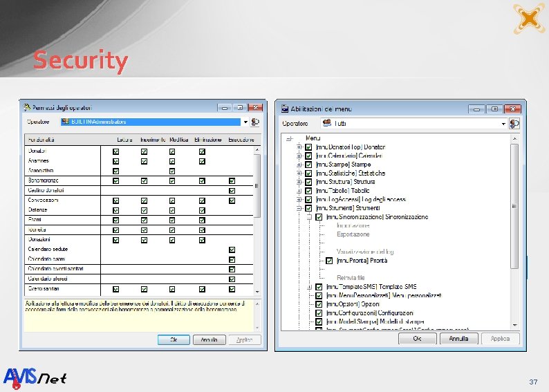The height and width of the screenshot is (392, 549).
Task: Click Applica in Abilitazioni dei menu window
Action: coord(500,339)
